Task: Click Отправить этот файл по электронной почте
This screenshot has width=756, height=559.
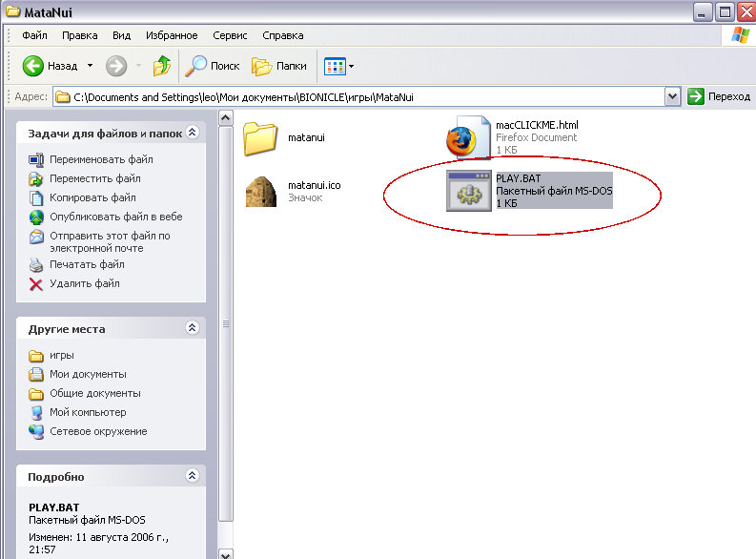Action: pos(110,241)
